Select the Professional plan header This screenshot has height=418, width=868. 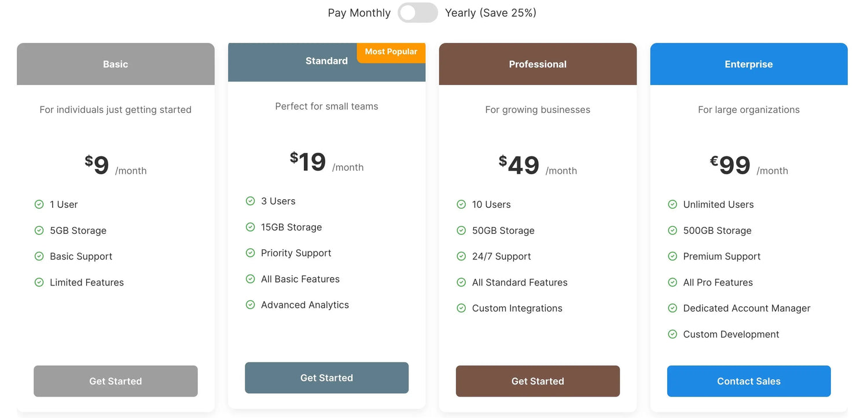tap(538, 64)
